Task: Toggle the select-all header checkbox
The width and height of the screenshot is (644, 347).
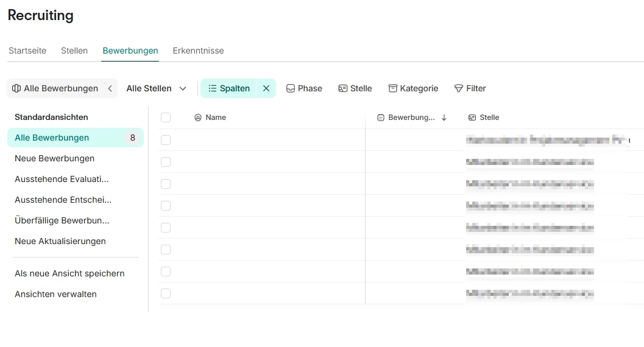Action: 166,117
